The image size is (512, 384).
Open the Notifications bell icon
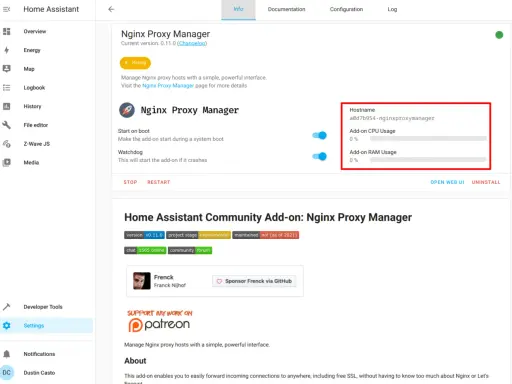click(x=7, y=354)
